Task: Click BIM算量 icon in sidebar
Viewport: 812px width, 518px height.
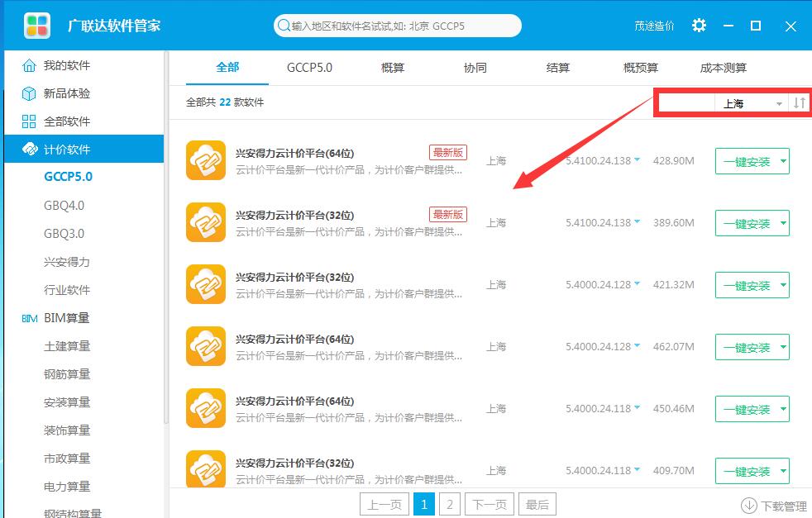Action: (x=30, y=318)
